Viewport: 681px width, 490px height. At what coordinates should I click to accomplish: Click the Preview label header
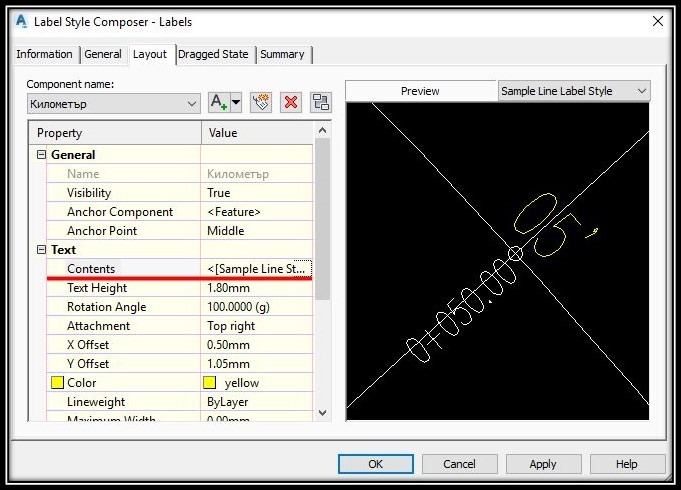420,91
